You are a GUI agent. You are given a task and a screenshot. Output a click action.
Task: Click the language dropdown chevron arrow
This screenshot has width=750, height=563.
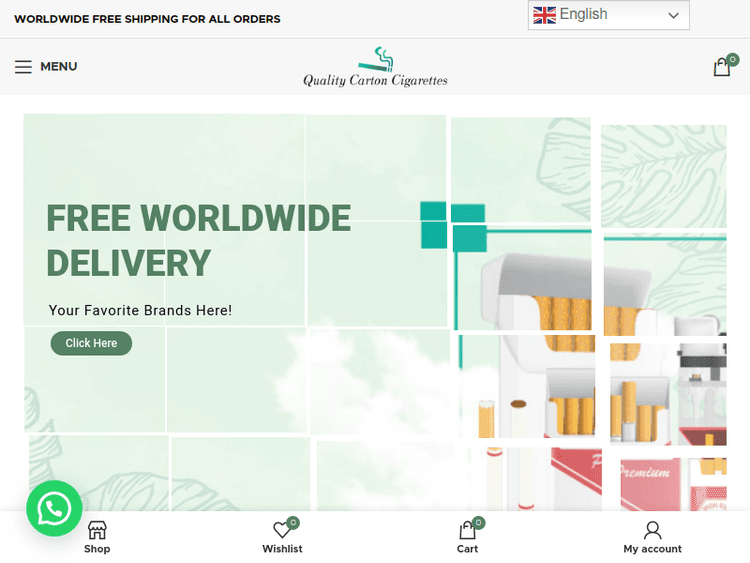pos(673,15)
